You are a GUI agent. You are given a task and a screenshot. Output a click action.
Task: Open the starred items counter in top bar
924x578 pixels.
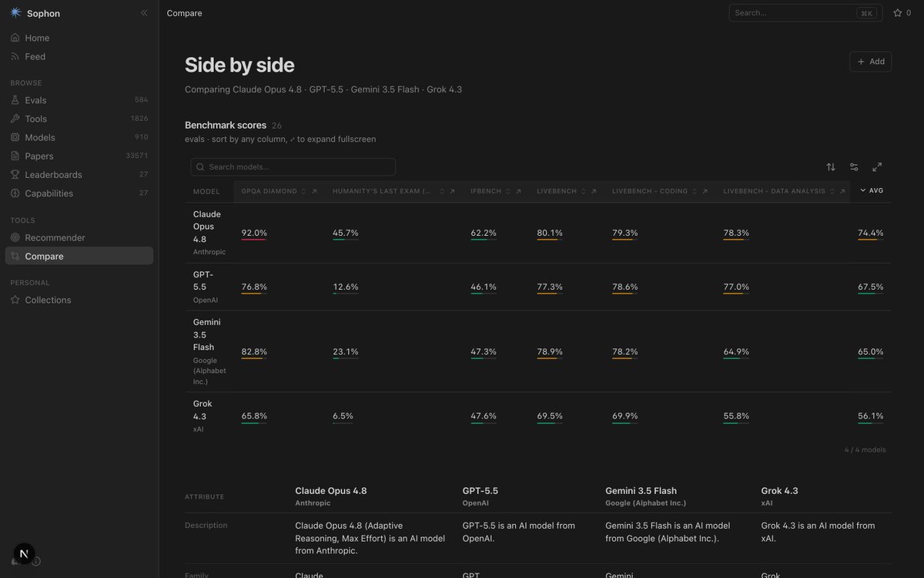[x=902, y=13]
